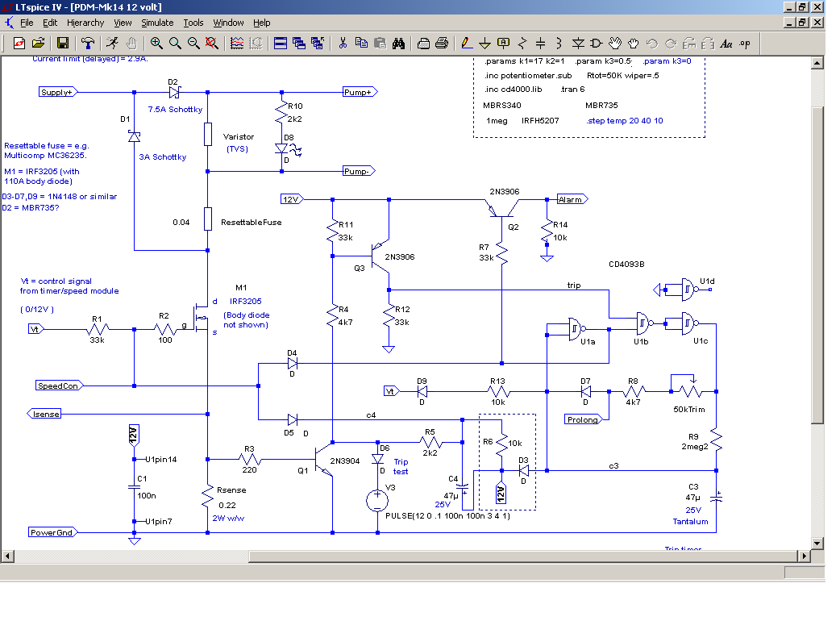The width and height of the screenshot is (840, 621).
Task: Pick the Diode placement tool
Action: point(578,44)
